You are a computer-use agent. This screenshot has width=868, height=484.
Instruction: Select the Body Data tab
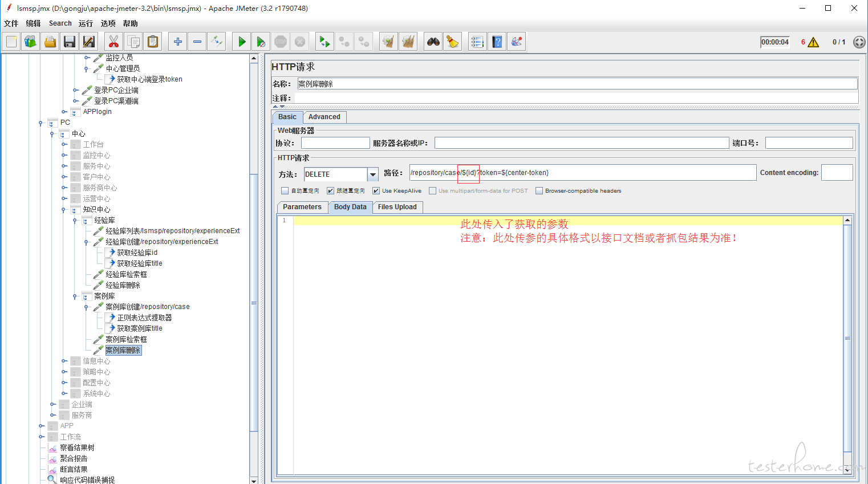point(350,207)
